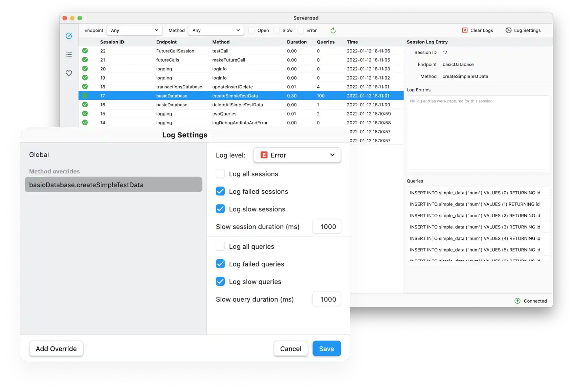Click green check icon for session 19
The height and width of the screenshot is (392, 574).
pyautogui.click(x=85, y=78)
